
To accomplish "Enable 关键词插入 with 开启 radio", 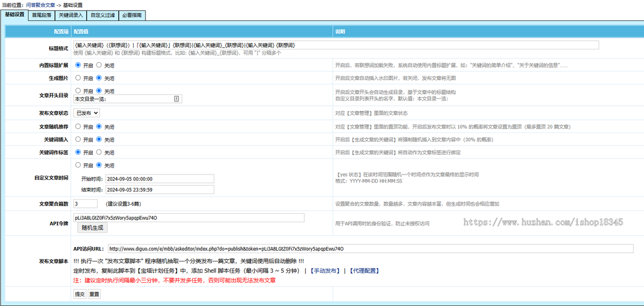I will [78, 140].
